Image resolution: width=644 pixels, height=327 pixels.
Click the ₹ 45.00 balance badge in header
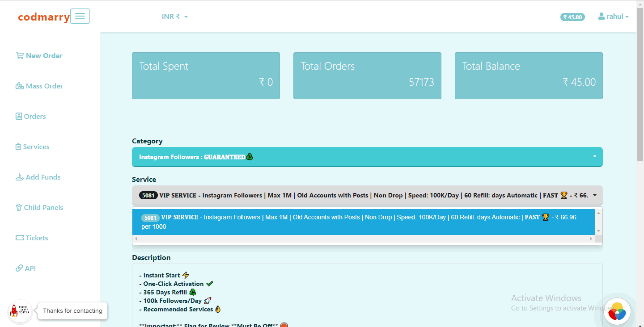coord(572,17)
